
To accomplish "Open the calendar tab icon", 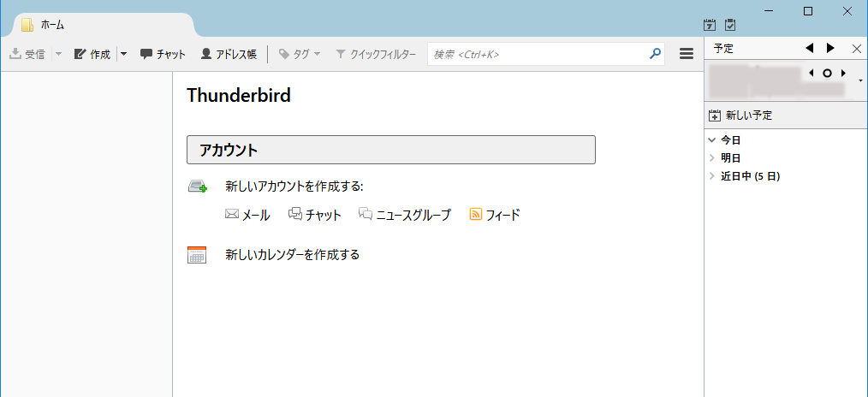I will (x=709, y=25).
